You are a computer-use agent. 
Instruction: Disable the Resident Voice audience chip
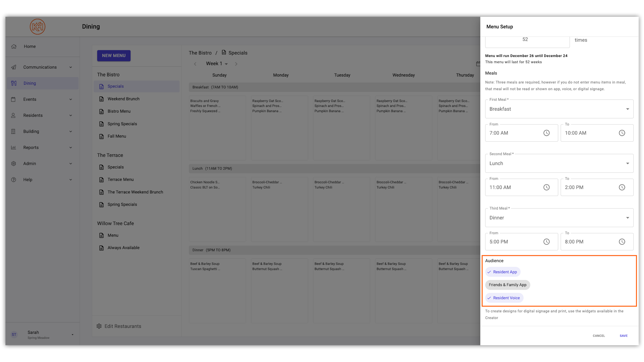(504, 298)
